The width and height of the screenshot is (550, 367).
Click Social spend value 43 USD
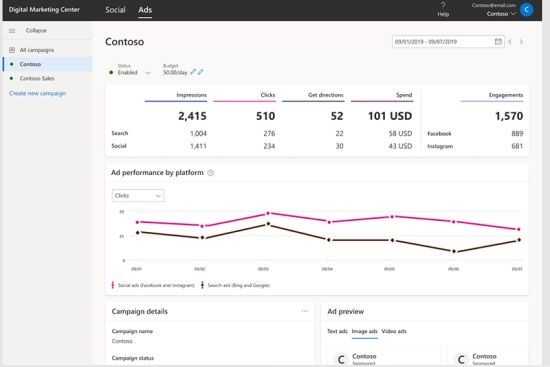click(x=400, y=146)
